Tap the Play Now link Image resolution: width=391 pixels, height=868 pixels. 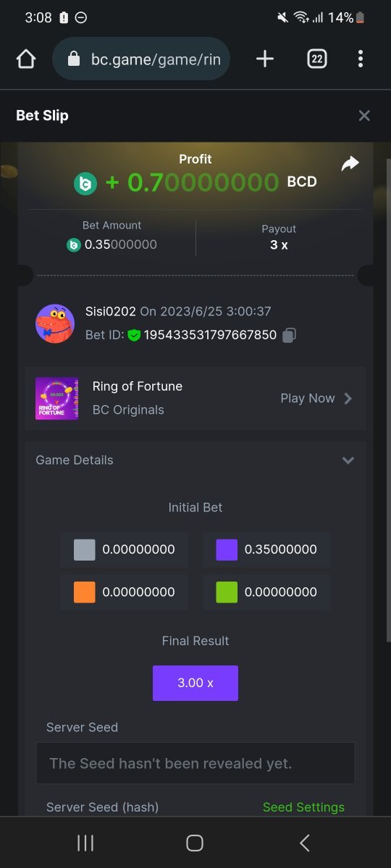coord(308,398)
